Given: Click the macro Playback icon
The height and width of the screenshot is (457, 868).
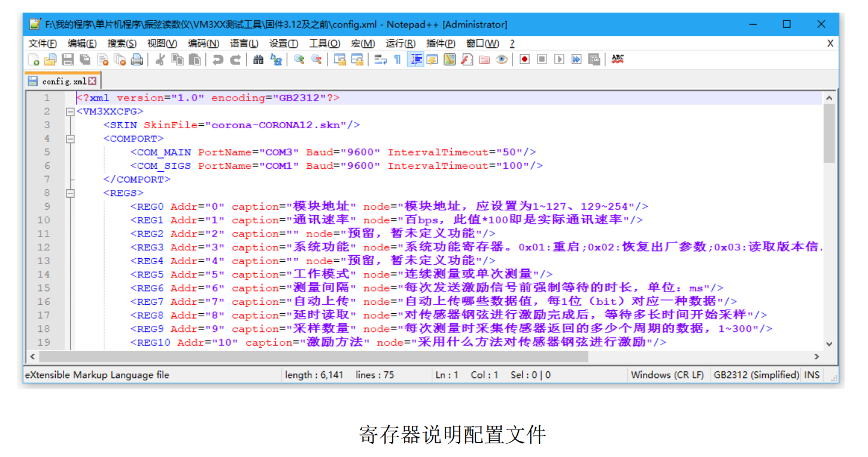Looking at the screenshot, I should (559, 59).
